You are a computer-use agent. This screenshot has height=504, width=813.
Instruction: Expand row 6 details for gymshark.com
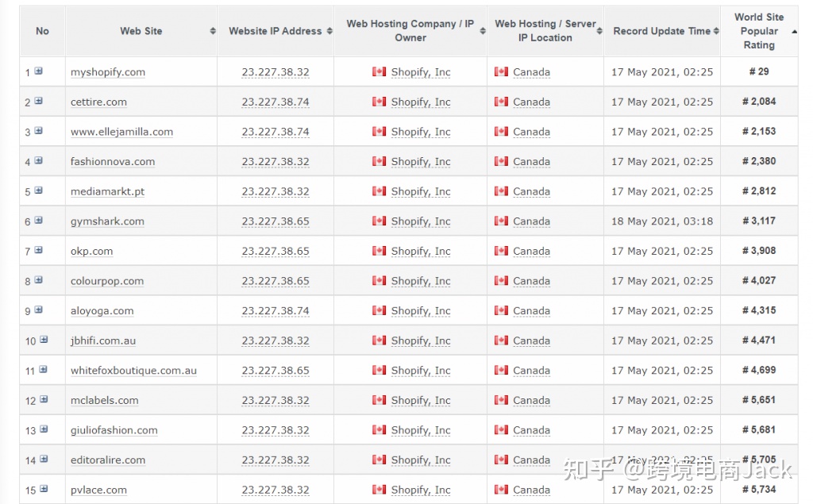coord(38,221)
